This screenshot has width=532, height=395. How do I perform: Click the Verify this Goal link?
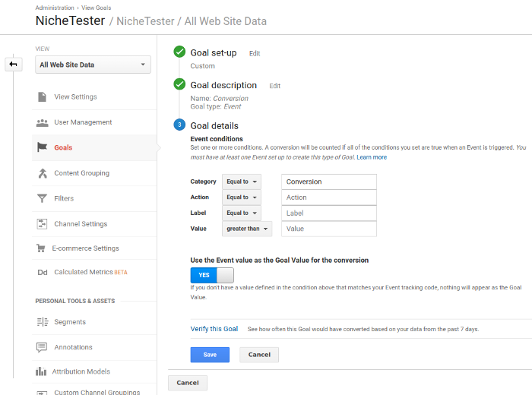point(214,329)
